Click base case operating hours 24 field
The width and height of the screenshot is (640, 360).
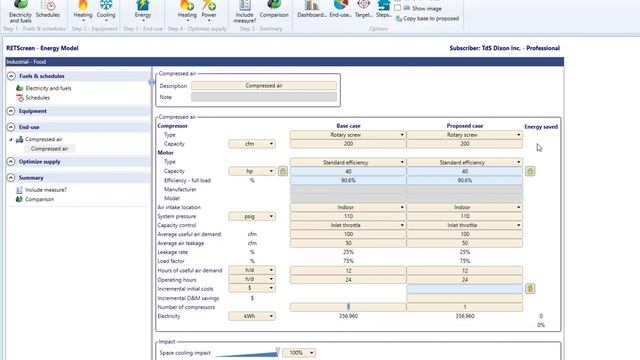pyautogui.click(x=348, y=280)
